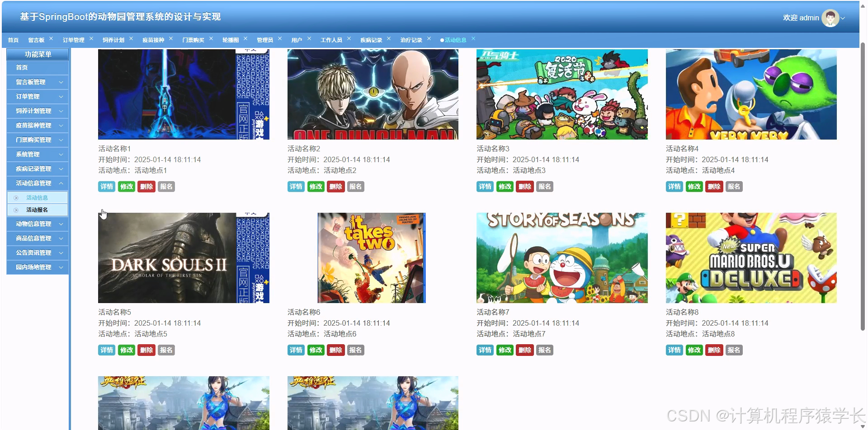Close the 饲养计划 tab
This screenshot has height=430, width=868.
coord(131,38)
